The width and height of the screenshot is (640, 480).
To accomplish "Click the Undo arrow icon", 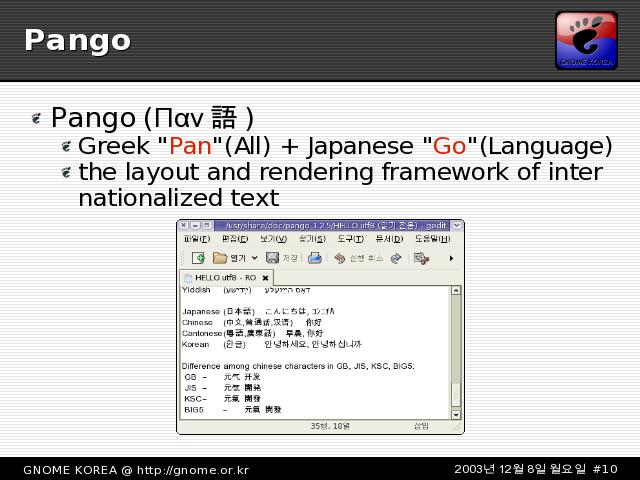I will 340,258.
